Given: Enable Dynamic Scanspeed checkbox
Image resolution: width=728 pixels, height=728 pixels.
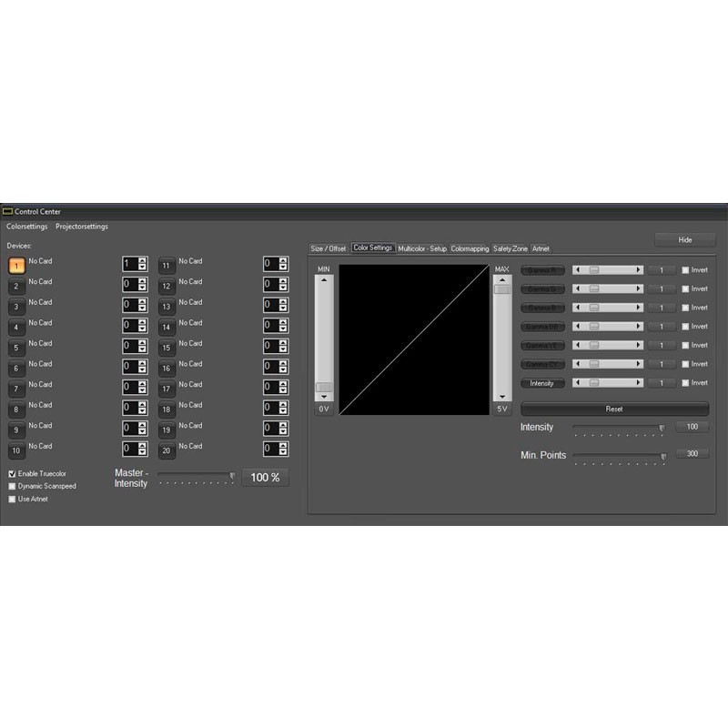Looking at the screenshot, I should [x=12, y=486].
